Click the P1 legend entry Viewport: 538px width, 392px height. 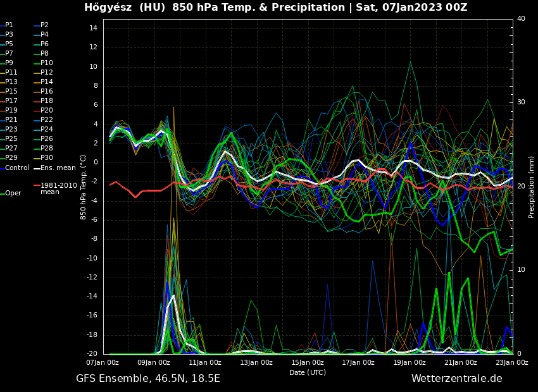[9, 25]
